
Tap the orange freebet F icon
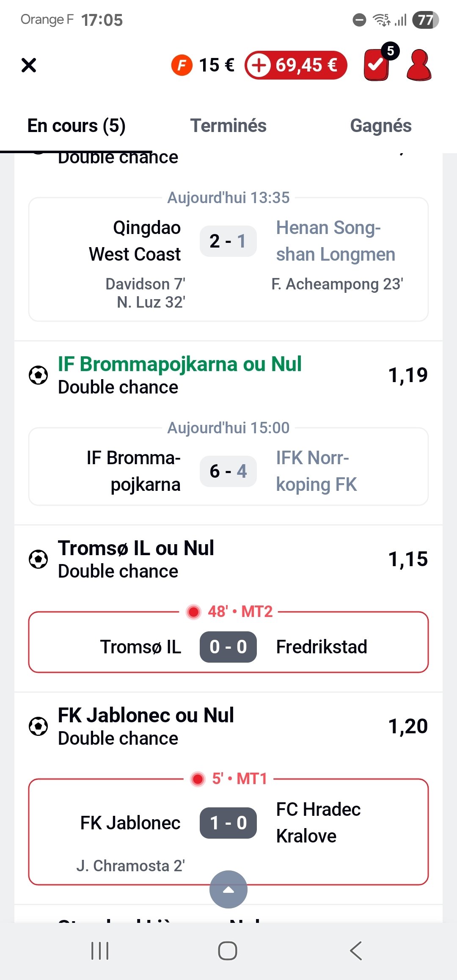click(x=182, y=65)
